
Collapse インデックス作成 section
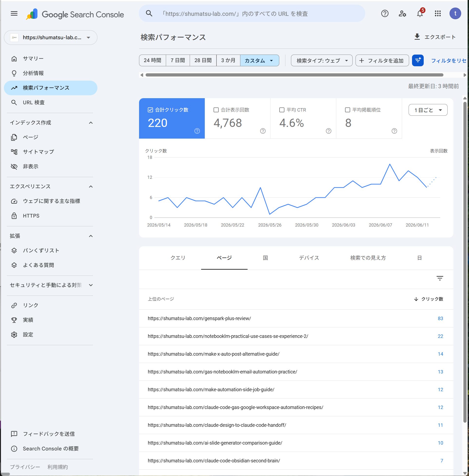click(x=91, y=123)
